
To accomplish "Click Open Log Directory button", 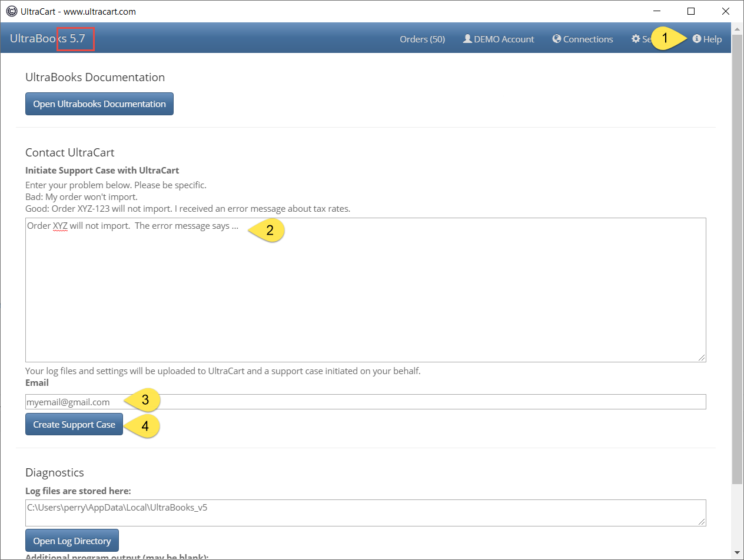I will (72, 541).
